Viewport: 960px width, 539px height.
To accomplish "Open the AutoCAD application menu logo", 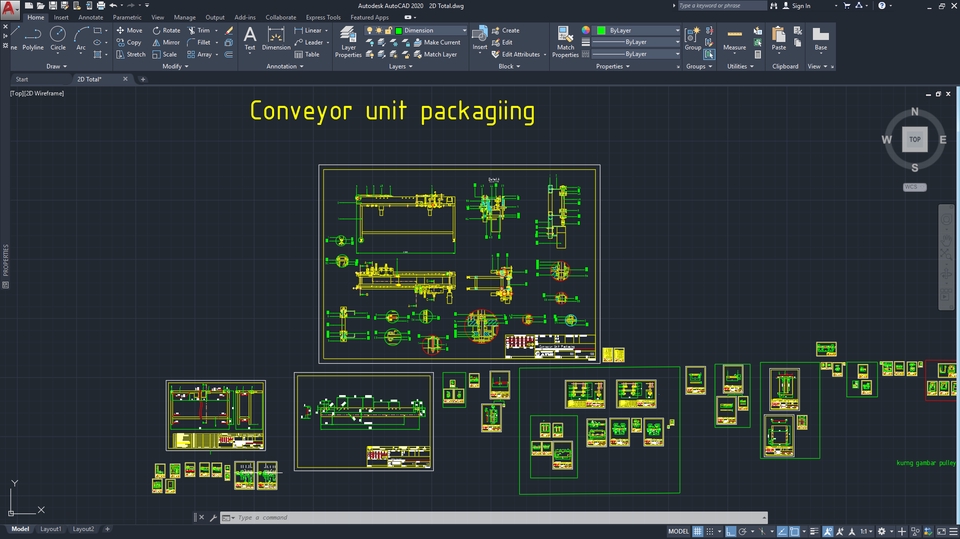I will pos(10,9).
